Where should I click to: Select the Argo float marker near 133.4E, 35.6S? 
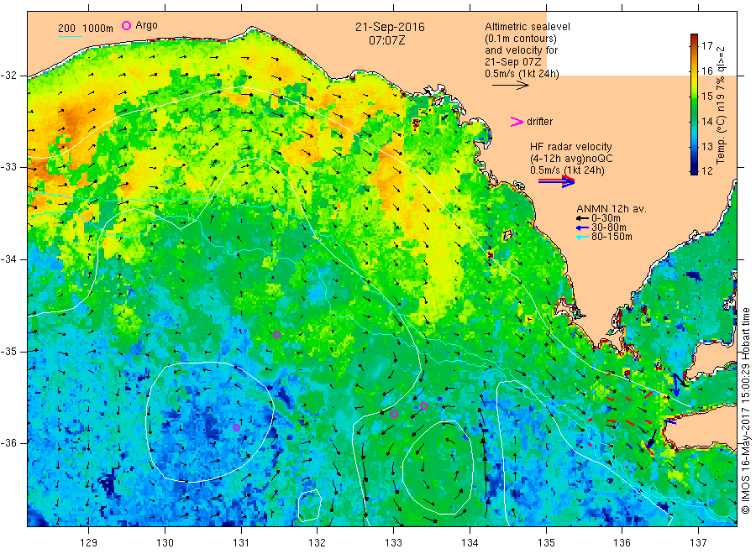click(x=424, y=406)
